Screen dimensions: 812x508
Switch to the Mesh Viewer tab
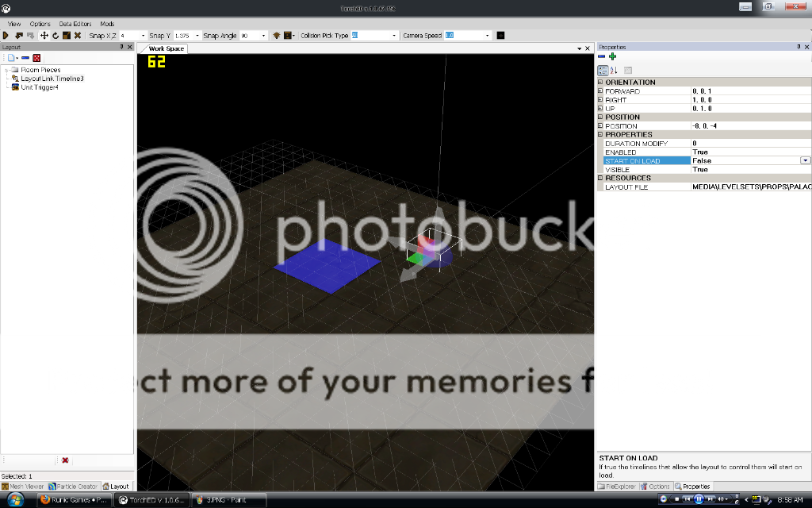(23, 487)
